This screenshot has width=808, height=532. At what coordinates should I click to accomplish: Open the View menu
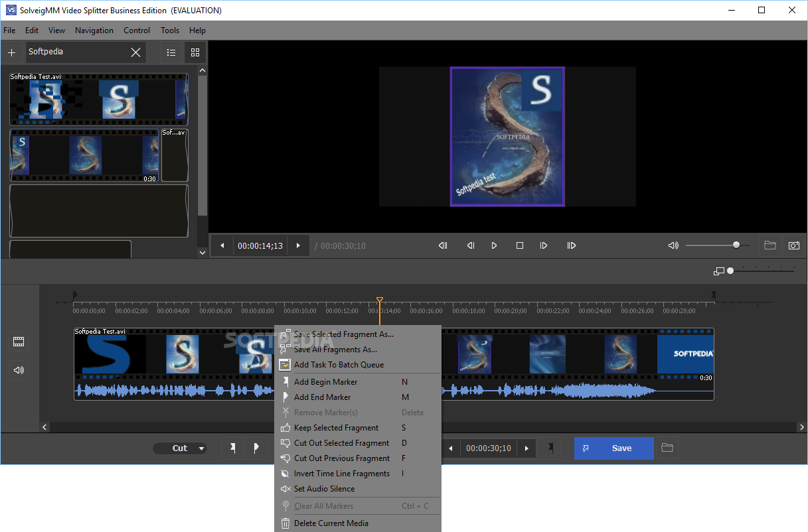pos(57,31)
